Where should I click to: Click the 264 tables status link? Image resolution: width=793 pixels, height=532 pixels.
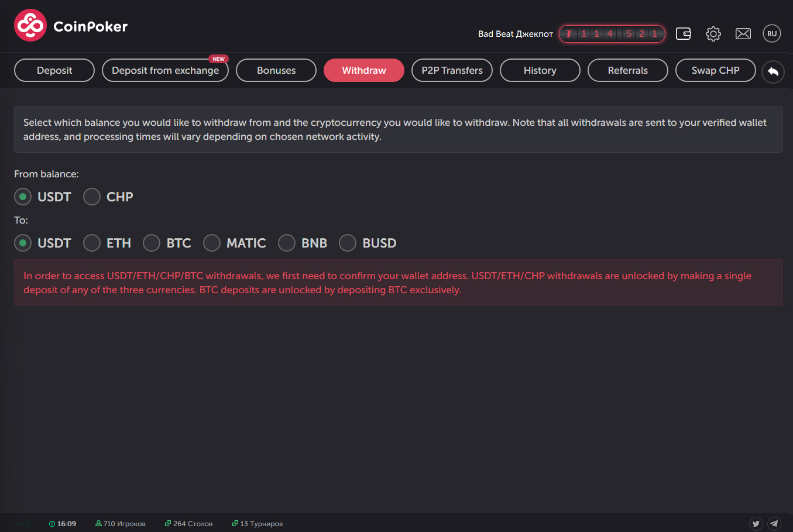click(x=189, y=524)
